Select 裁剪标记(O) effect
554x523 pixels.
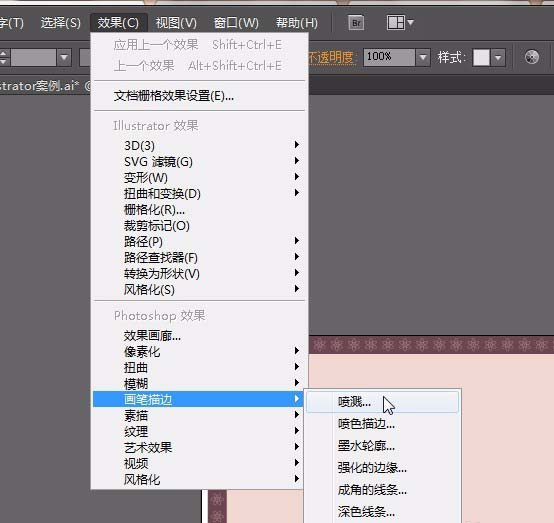tap(200, 225)
